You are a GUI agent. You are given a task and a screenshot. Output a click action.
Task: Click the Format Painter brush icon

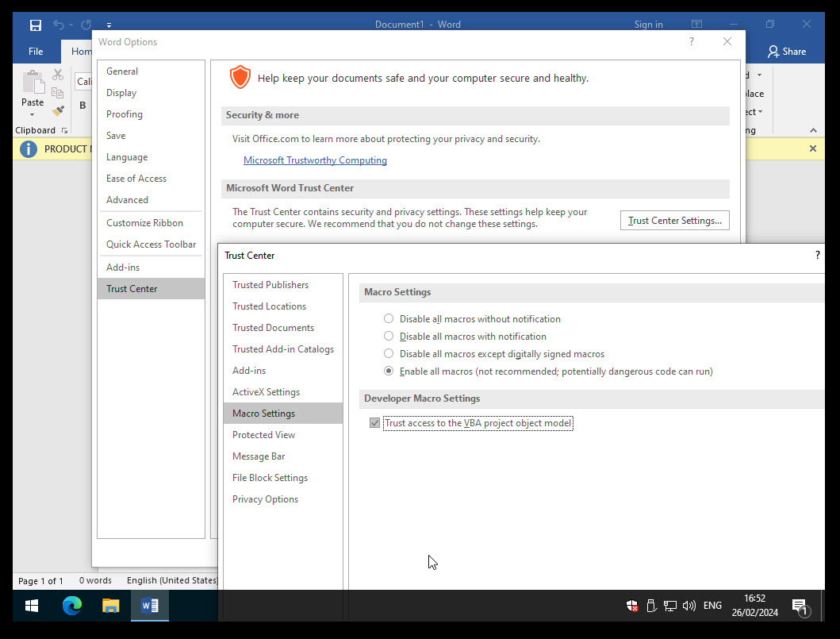pos(58,111)
